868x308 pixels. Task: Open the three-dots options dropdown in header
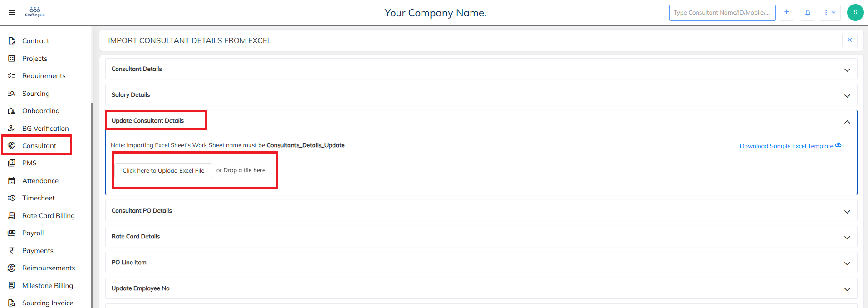829,13
